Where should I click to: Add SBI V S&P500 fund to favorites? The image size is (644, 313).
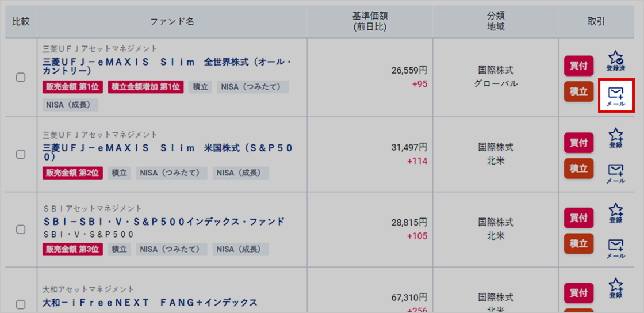[x=615, y=213]
